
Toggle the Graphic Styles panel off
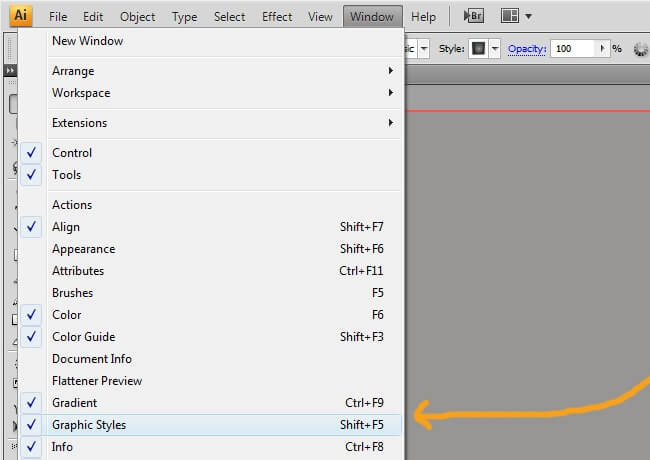point(89,425)
